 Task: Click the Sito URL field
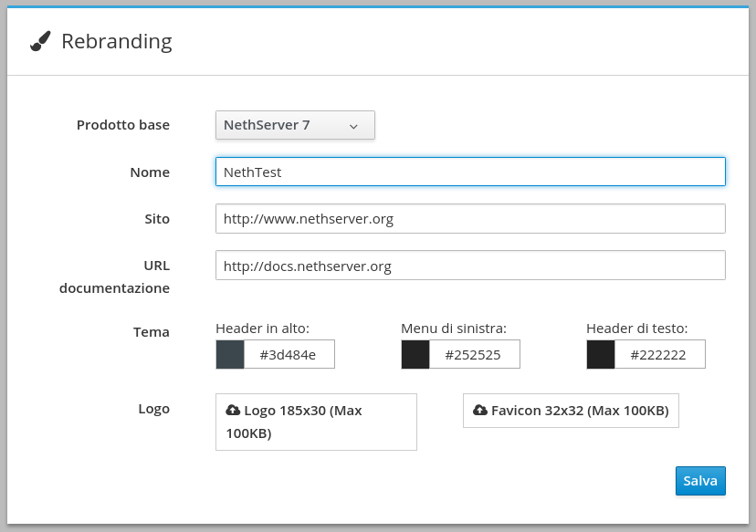(470, 219)
